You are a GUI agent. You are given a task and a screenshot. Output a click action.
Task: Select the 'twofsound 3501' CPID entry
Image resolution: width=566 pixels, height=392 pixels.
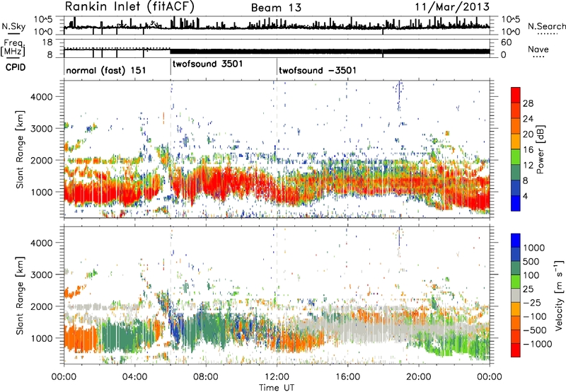point(207,64)
